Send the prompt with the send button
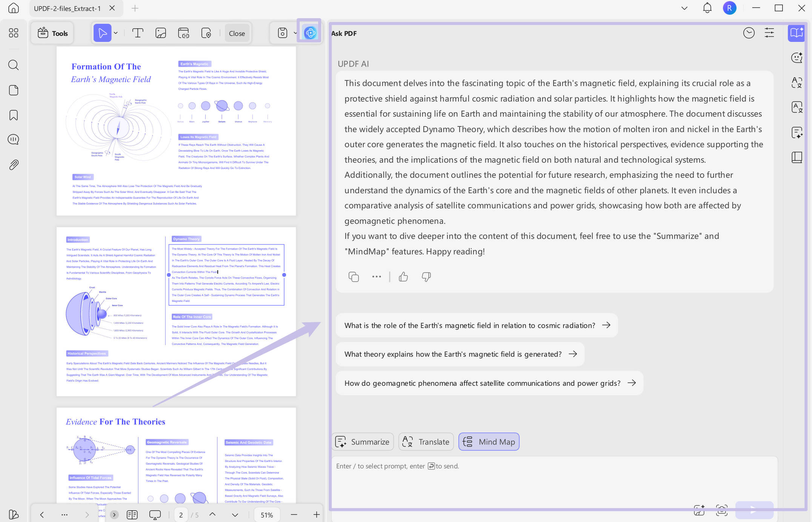 [x=754, y=510]
